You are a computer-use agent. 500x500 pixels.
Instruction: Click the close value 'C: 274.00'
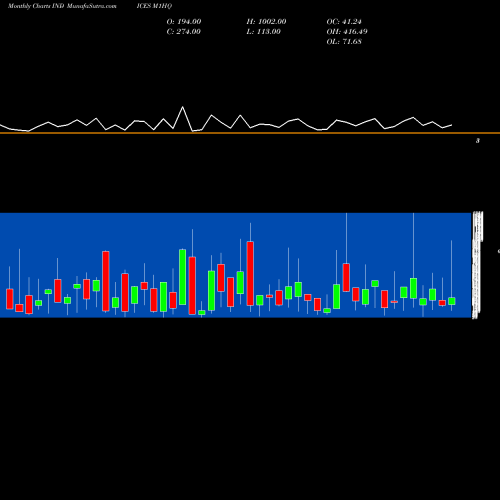click(x=184, y=32)
